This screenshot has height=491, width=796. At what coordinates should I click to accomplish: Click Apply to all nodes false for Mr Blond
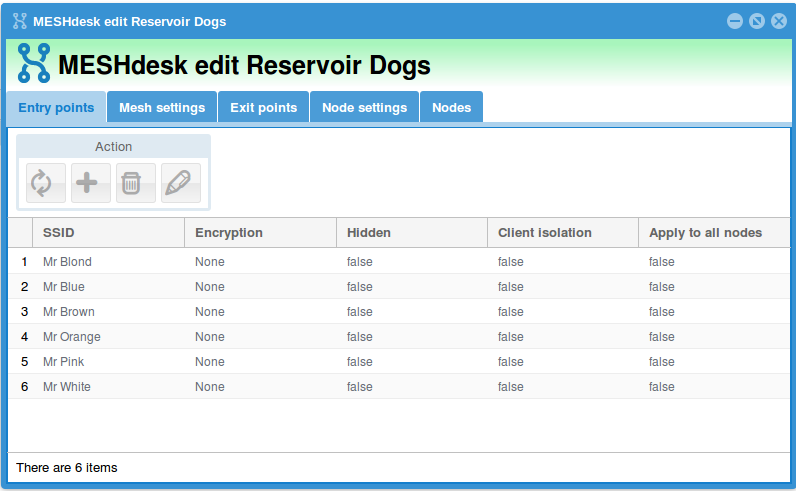[714, 261]
